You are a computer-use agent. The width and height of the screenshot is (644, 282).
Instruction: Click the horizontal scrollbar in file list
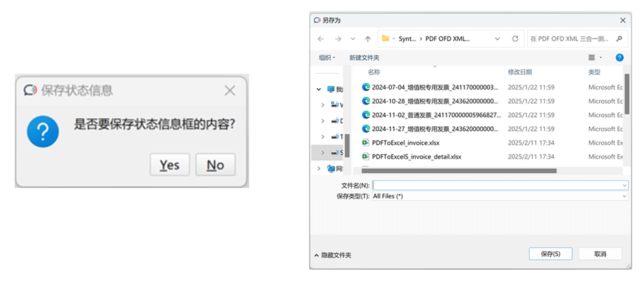(459, 171)
